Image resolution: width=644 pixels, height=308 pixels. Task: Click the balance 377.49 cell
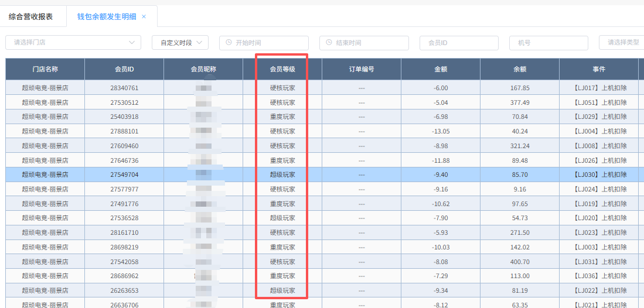tap(520, 102)
